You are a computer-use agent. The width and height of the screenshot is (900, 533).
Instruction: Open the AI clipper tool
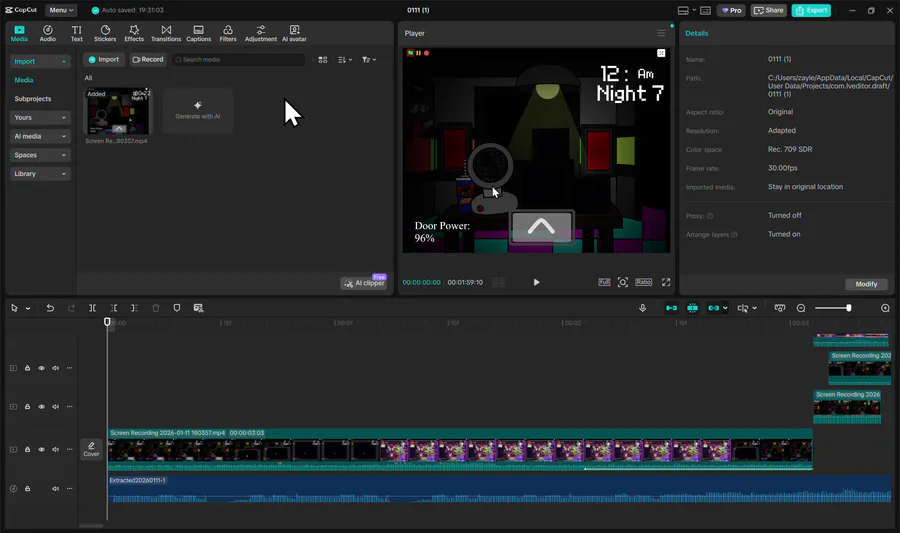point(364,283)
